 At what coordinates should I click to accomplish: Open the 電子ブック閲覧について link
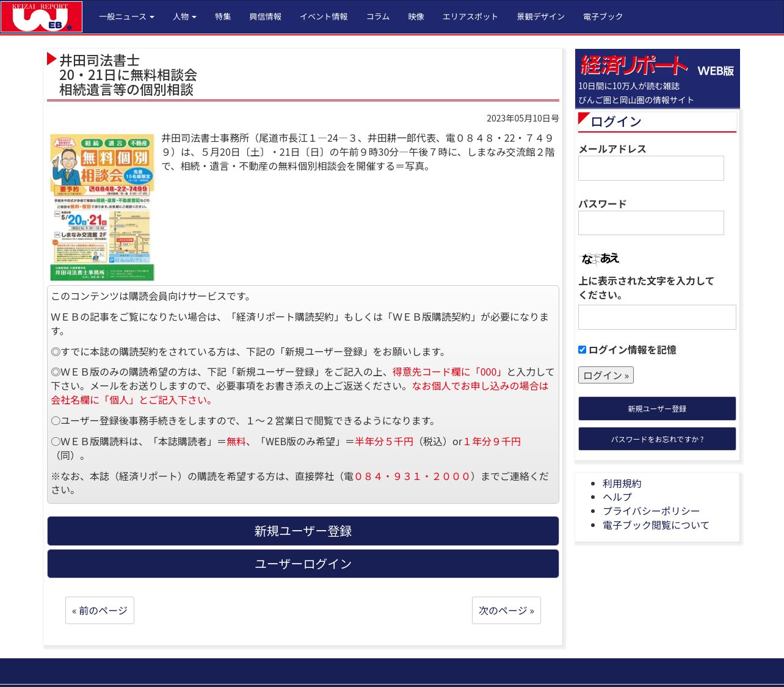pyautogui.click(x=656, y=525)
